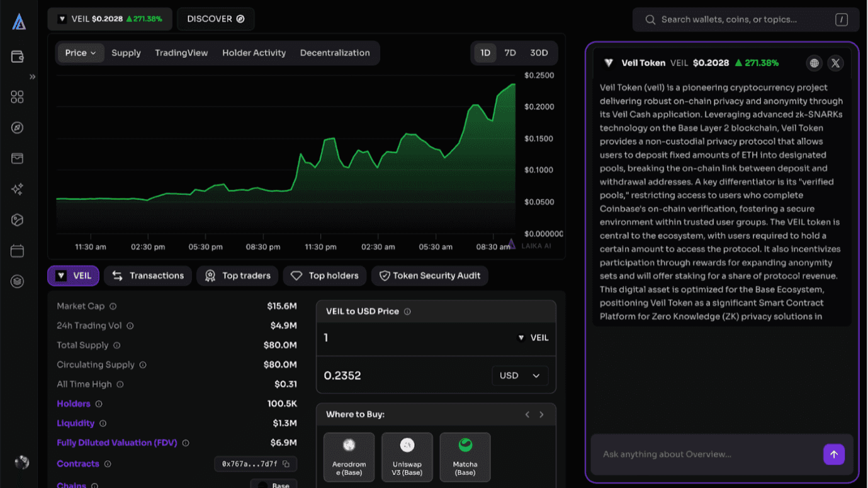Select the VEIL overview tab button
The image size is (868, 488).
coord(73,276)
